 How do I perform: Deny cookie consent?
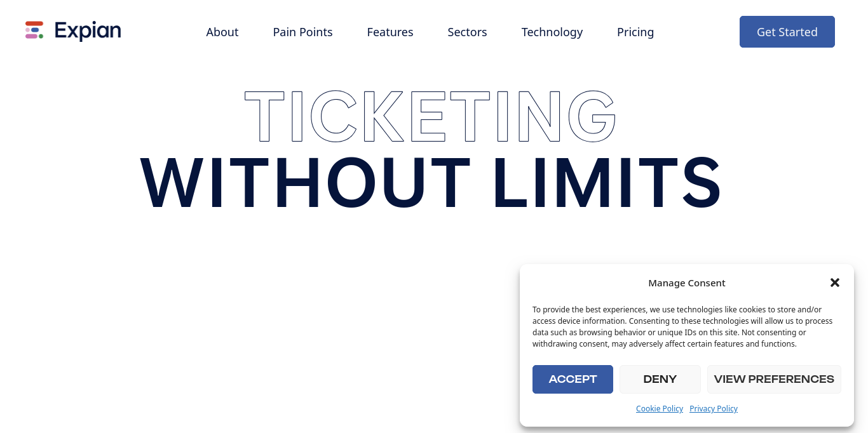(x=660, y=379)
